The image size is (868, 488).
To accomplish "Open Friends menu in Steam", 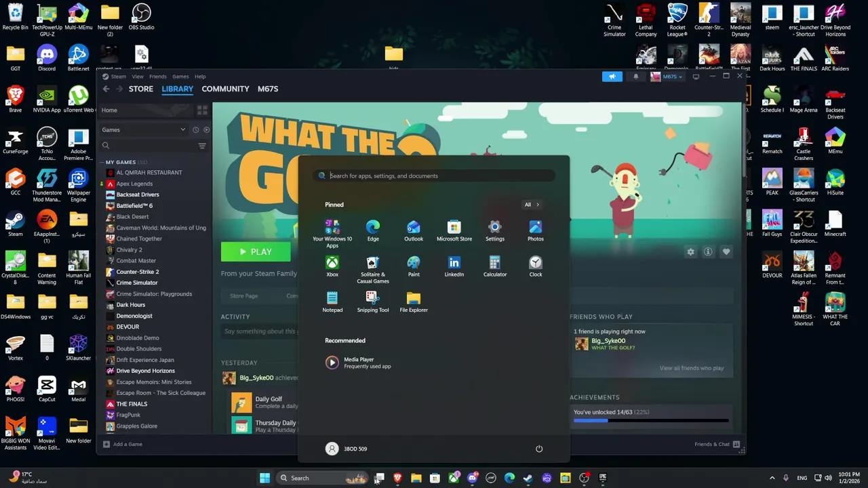I will (158, 77).
